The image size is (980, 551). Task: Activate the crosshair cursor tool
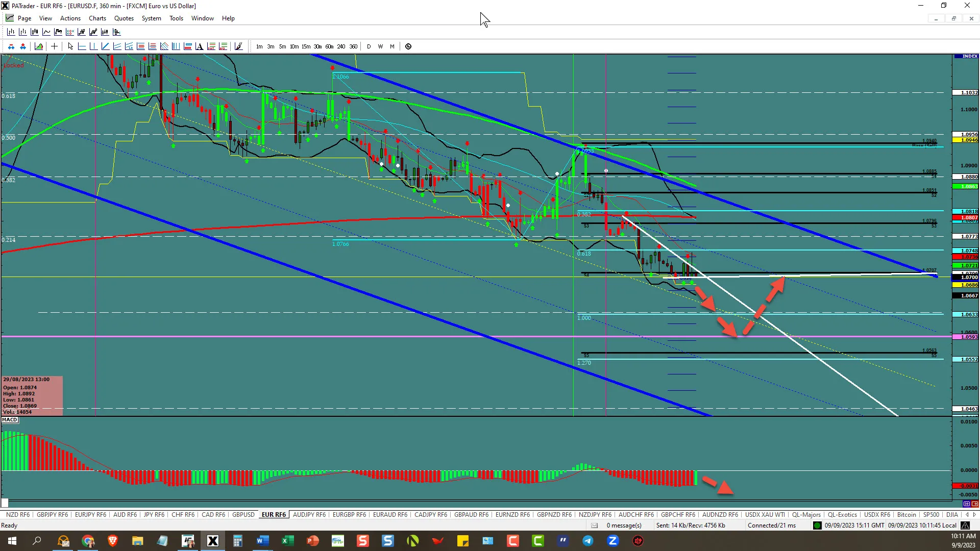tap(55, 46)
